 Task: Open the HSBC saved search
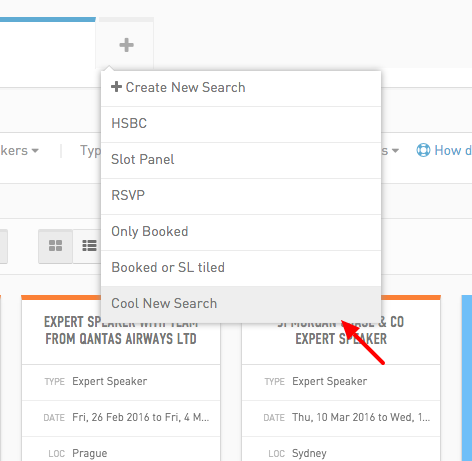coord(241,124)
